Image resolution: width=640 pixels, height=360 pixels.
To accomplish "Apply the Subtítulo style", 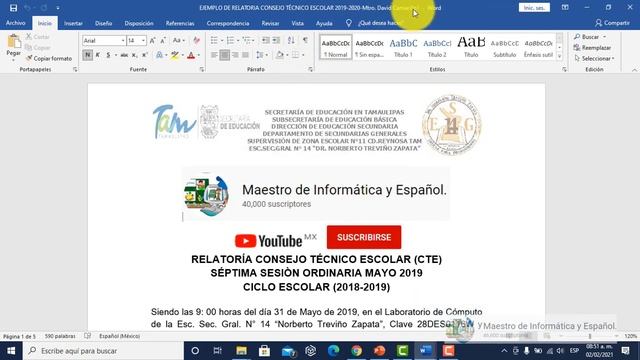I will point(504,47).
